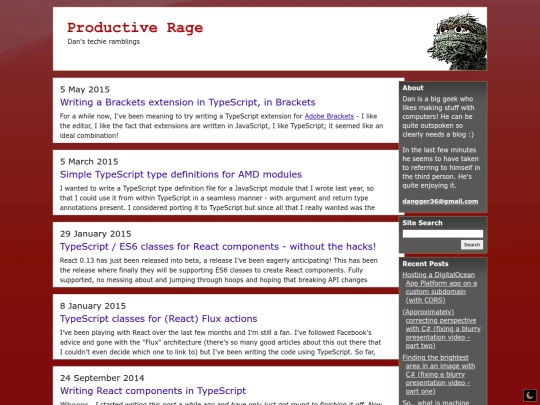This screenshot has height=405, width=540.
Task: Select the '5 March 2015' date text
Action: (89, 162)
